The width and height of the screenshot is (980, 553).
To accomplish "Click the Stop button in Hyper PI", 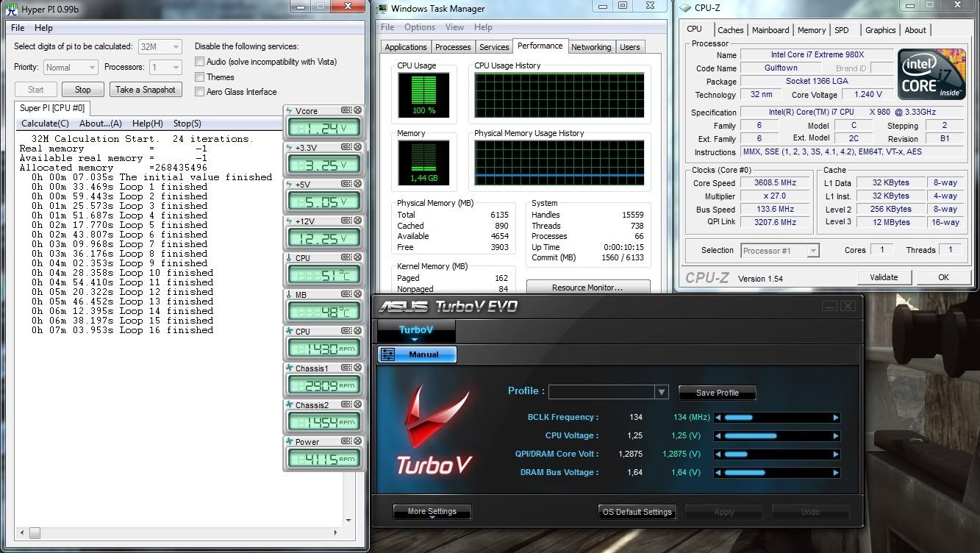I will point(82,90).
